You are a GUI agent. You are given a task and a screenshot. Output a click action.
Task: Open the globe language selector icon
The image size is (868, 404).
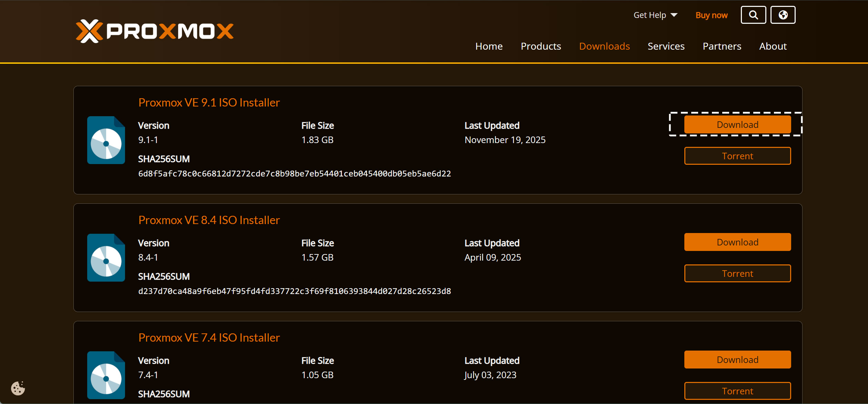pyautogui.click(x=783, y=15)
